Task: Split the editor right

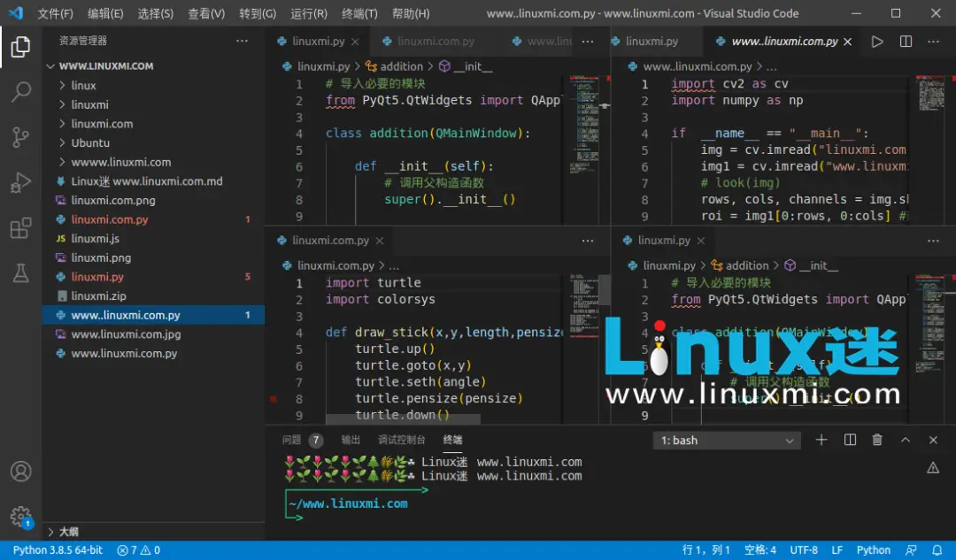Action: pos(906,42)
